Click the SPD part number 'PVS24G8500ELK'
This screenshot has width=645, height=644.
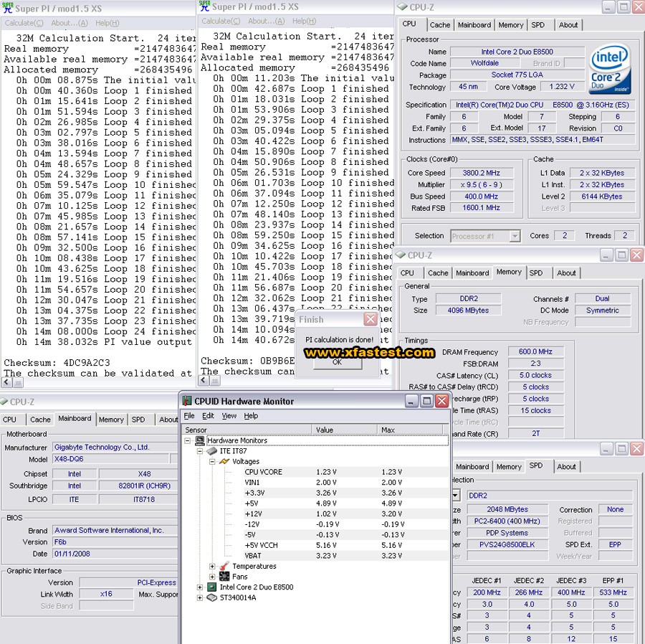pyautogui.click(x=507, y=544)
